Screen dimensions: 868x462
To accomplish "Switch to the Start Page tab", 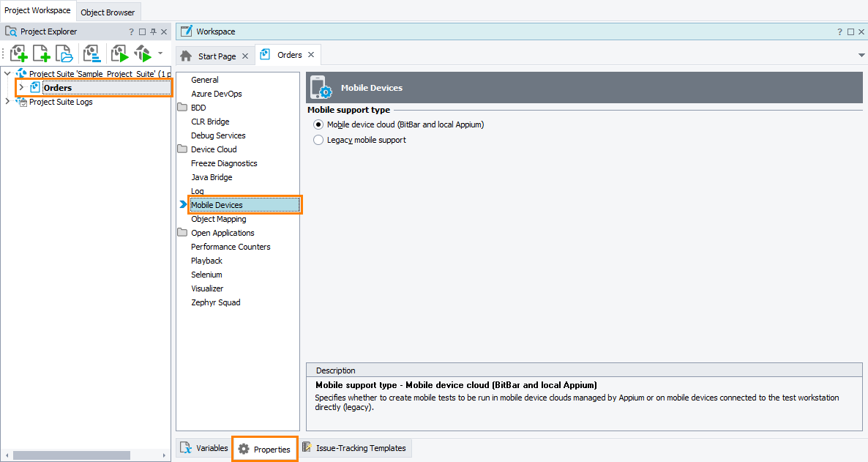I will 217,56.
